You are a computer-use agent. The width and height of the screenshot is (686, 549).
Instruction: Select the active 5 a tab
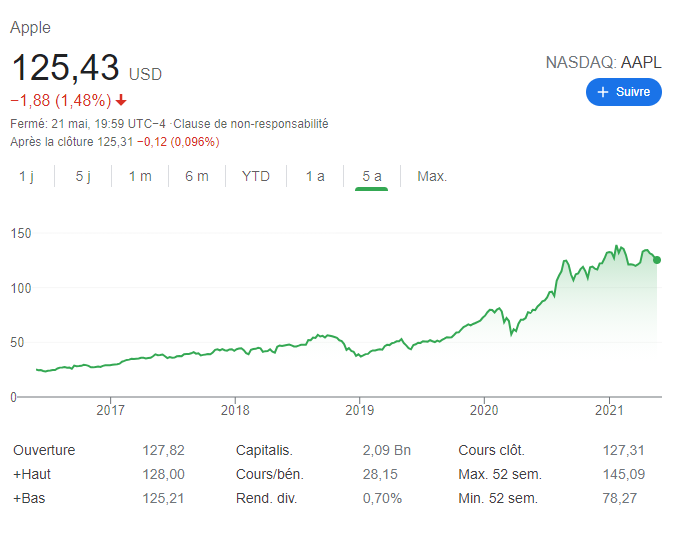[372, 176]
